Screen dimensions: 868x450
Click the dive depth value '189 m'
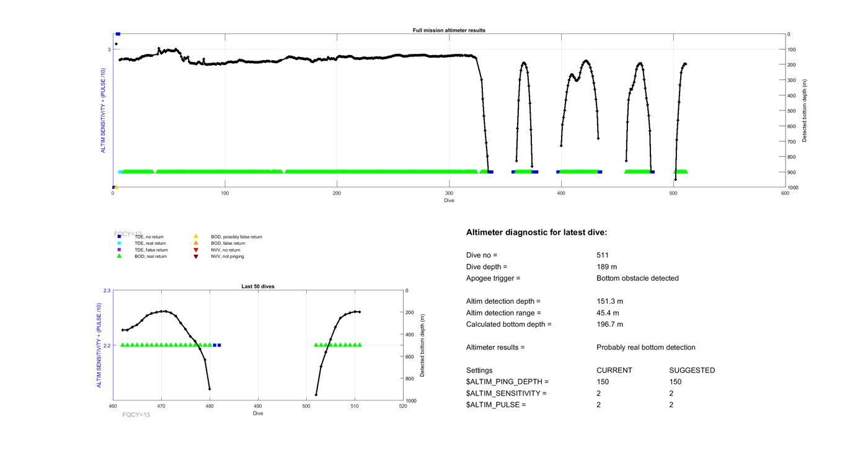tap(606, 267)
